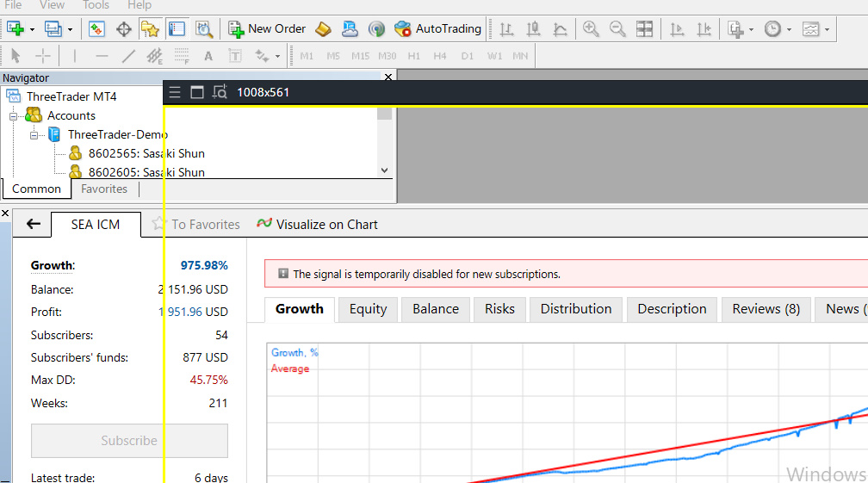Click the New Order button

[x=267, y=28]
